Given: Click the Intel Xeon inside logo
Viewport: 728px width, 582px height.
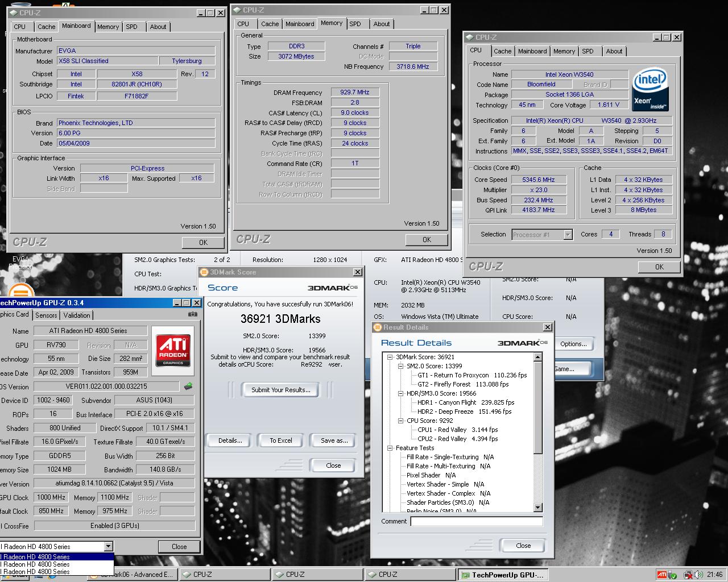Looking at the screenshot, I should 650,90.
